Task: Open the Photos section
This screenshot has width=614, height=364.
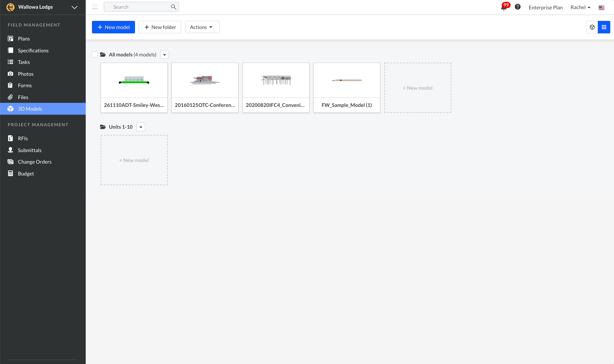Action: point(10,74)
